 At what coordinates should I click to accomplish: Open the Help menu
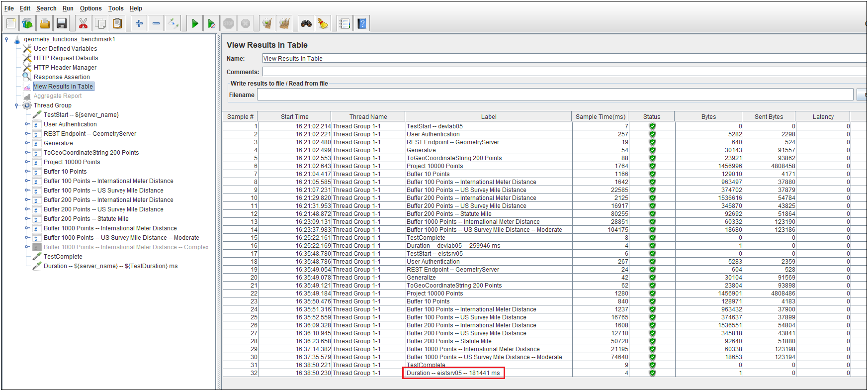tap(136, 8)
